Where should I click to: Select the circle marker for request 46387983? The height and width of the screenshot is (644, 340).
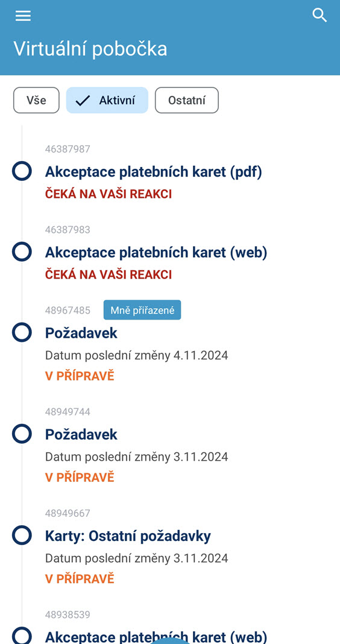pyautogui.click(x=22, y=251)
